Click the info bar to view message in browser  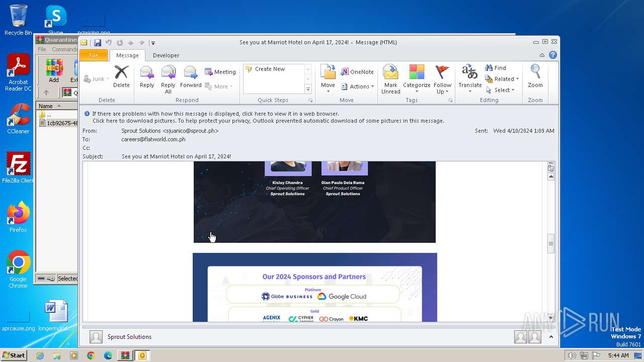pos(216,114)
